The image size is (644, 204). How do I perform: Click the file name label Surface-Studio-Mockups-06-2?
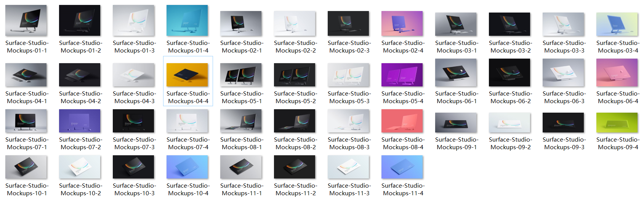[510, 97]
